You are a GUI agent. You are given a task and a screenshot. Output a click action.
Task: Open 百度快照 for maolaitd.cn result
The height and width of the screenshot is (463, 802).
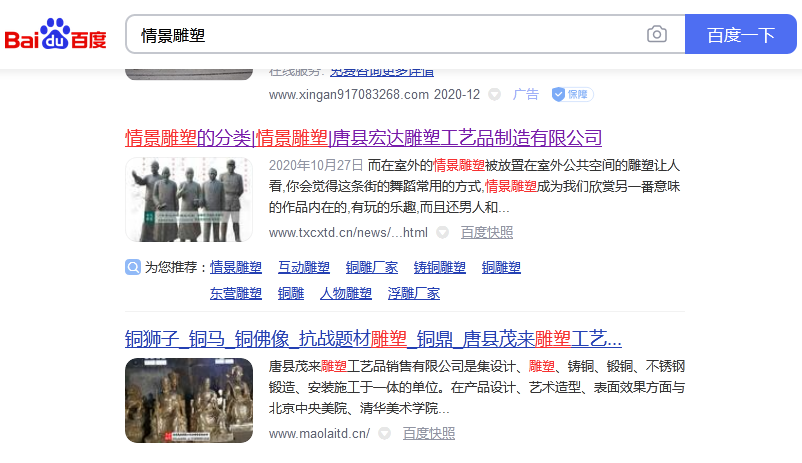(x=429, y=434)
